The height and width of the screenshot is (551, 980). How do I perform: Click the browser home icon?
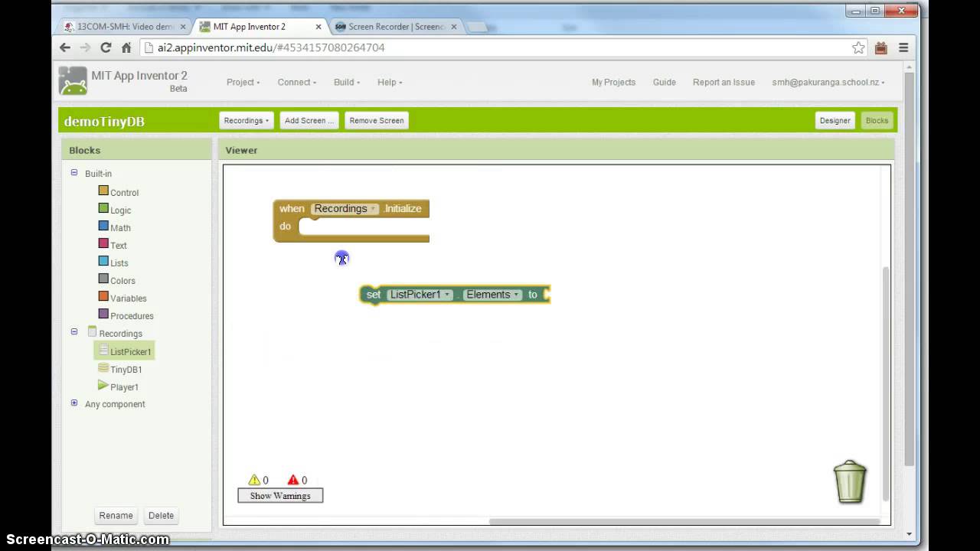pyautogui.click(x=126, y=47)
